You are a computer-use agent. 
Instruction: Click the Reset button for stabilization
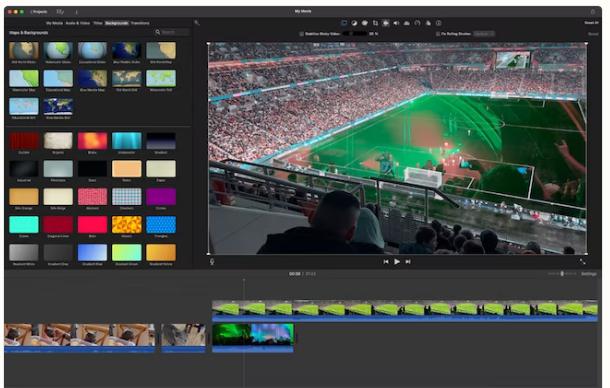(x=593, y=34)
